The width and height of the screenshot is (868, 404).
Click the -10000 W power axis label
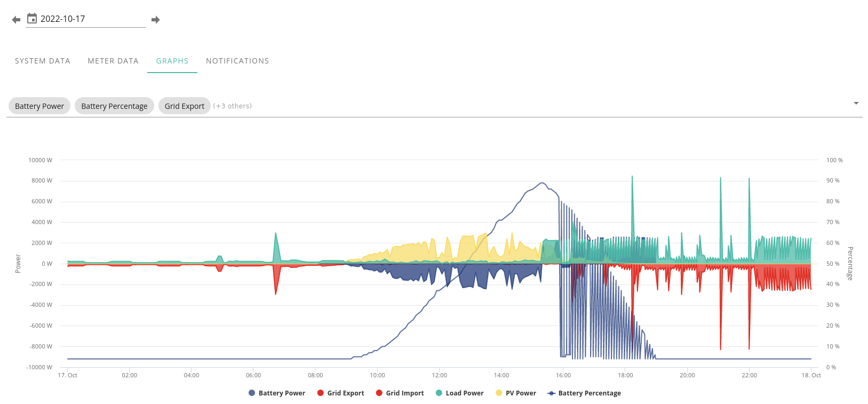coord(39,367)
